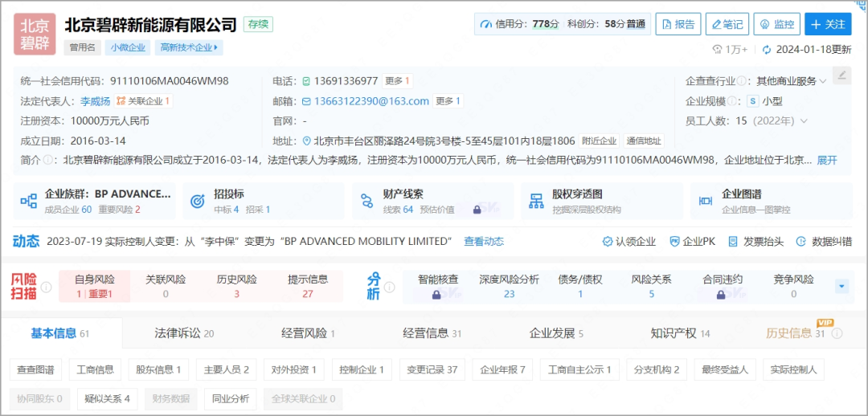Click the 企业族群 hierarchy icon

pos(29,201)
